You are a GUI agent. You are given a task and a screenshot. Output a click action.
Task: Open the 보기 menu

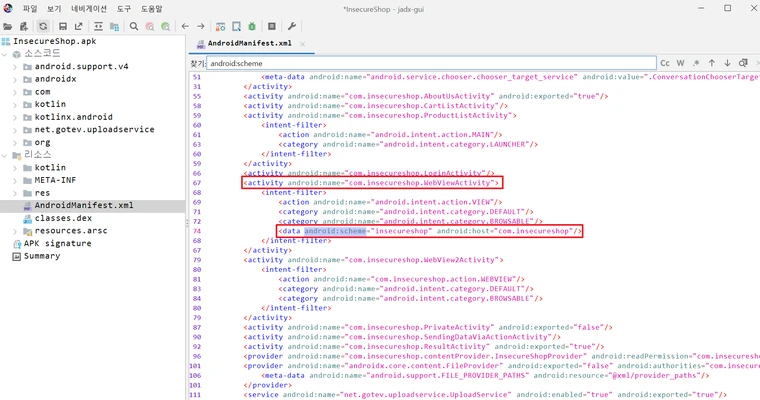pyautogui.click(x=54, y=9)
